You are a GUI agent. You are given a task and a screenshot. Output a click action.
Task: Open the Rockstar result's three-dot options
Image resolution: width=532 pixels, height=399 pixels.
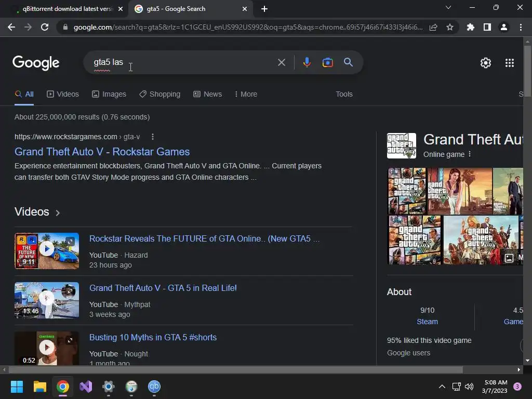(153, 137)
